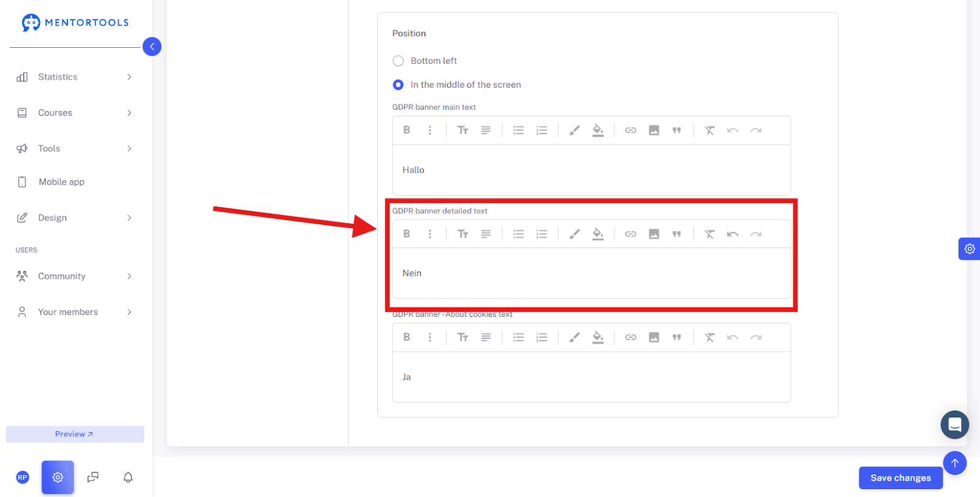Expand the Statistics menu
The width and height of the screenshot is (980, 497).
[x=74, y=77]
